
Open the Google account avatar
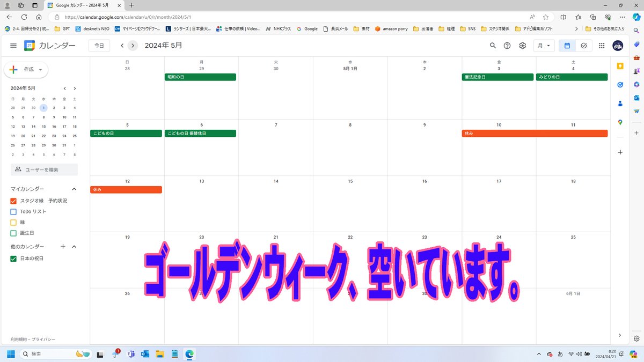pyautogui.click(x=618, y=46)
